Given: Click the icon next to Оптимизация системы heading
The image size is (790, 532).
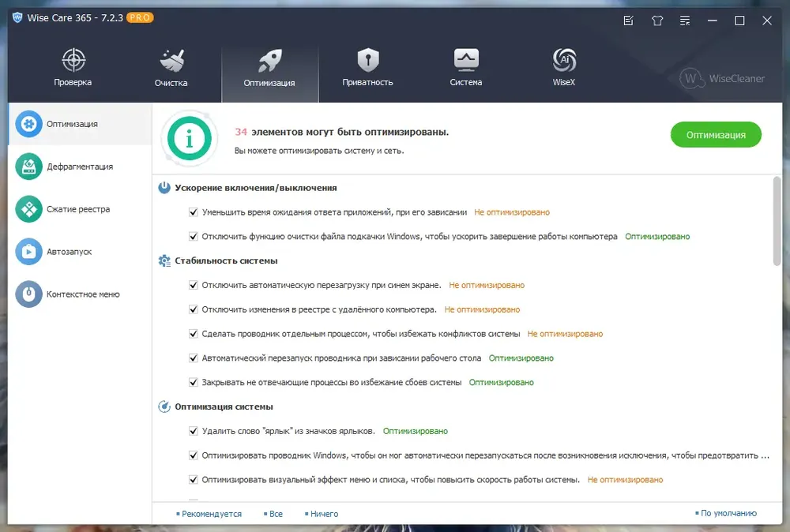Looking at the screenshot, I should coord(164,406).
